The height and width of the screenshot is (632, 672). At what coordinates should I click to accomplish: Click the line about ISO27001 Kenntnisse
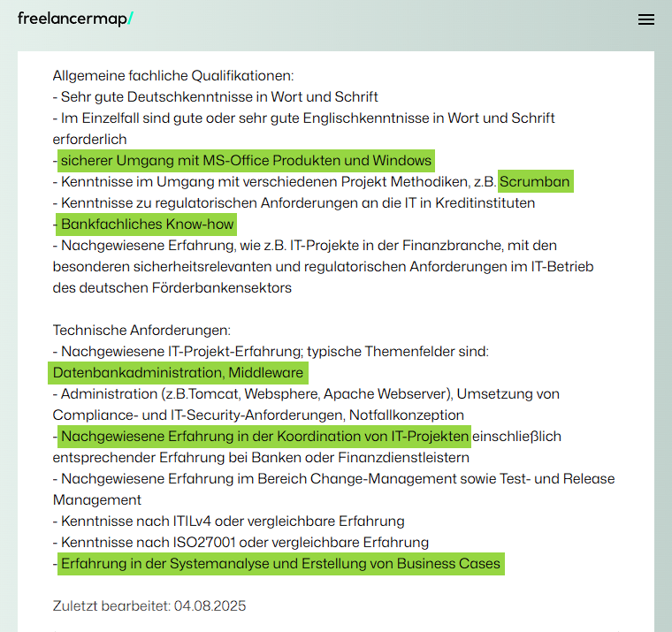[x=241, y=543]
